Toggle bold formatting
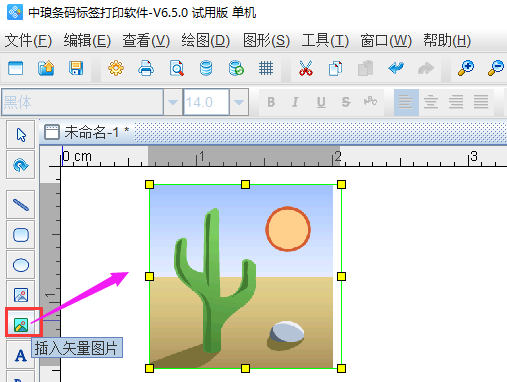Screen dimensions: 507x382 click(271, 102)
